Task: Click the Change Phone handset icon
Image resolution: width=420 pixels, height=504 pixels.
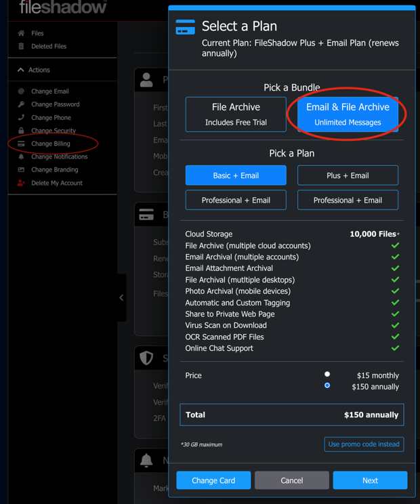Action: pyautogui.click(x=21, y=117)
